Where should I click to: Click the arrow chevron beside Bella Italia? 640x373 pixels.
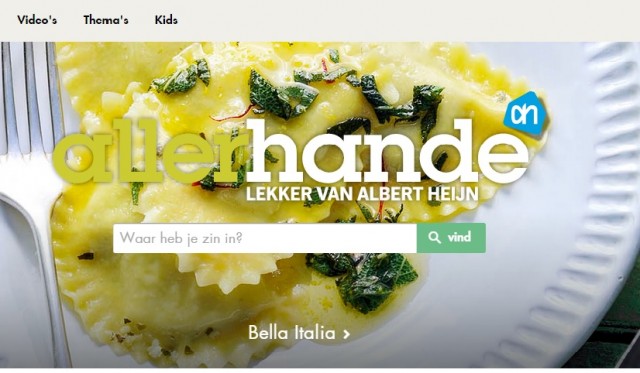point(347,335)
